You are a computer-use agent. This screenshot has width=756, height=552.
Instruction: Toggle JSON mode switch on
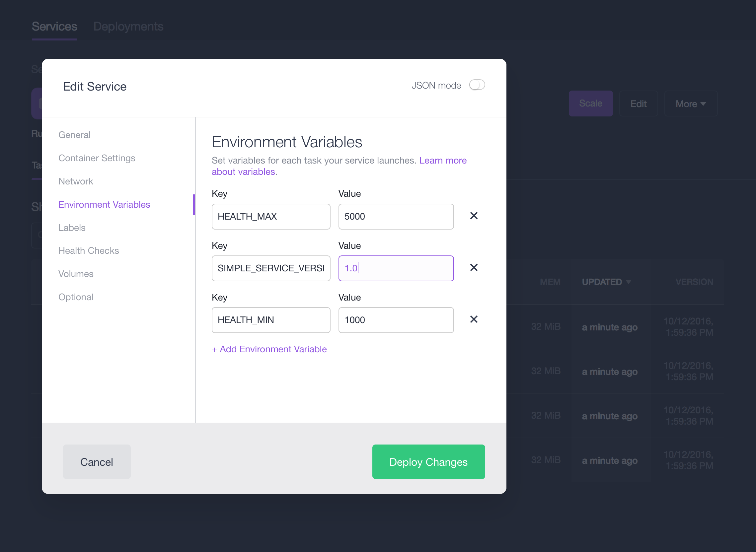pyautogui.click(x=477, y=85)
